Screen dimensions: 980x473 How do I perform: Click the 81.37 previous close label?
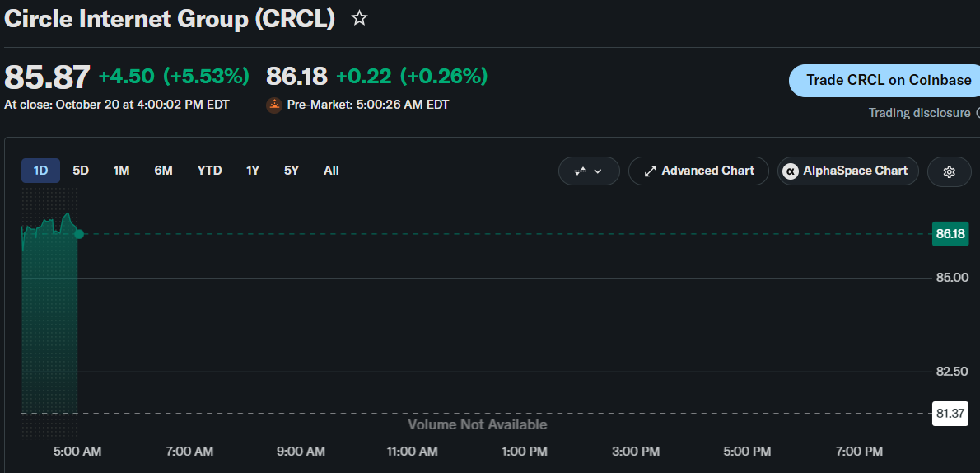950,414
